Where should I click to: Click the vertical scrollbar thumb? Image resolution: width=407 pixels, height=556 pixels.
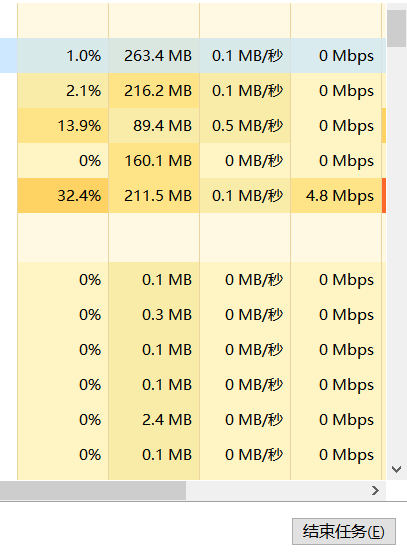click(396, 28)
